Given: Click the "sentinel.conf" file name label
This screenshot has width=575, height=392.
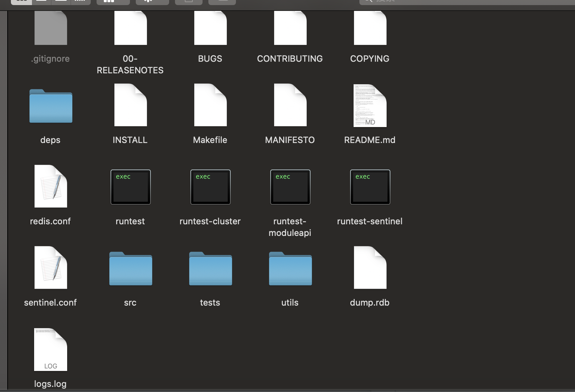Looking at the screenshot, I should click(x=50, y=302).
